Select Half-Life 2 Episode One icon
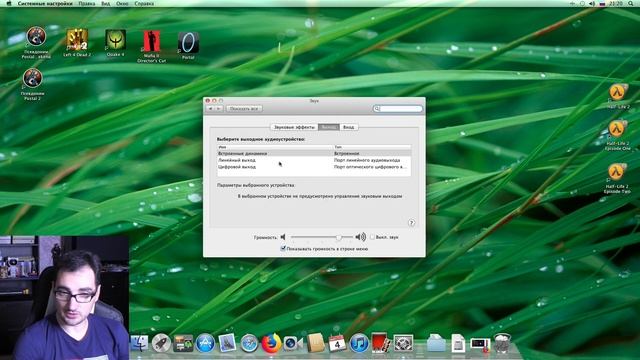The height and width of the screenshot is (360, 640). pyautogui.click(x=618, y=136)
